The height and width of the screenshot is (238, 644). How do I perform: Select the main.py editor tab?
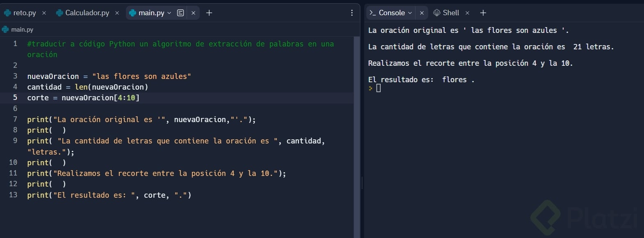click(151, 13)
